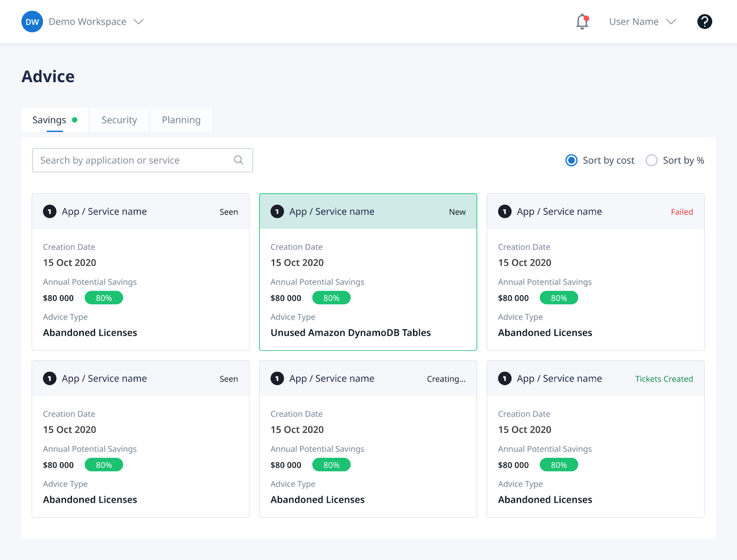Expand the User Name dropdown chevron

[x=671, y=22]
